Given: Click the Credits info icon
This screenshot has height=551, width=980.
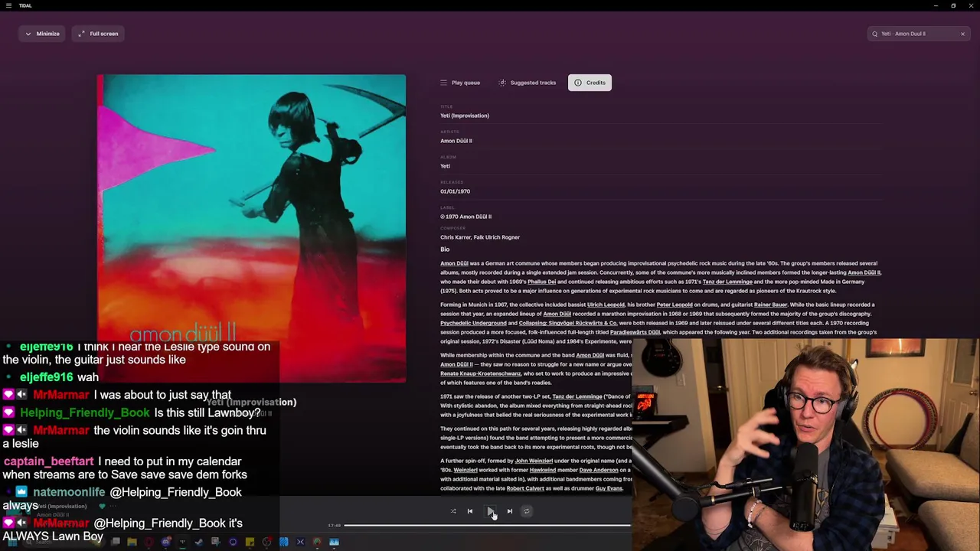Looking at the screenshot, I should [x=578, y=83].
